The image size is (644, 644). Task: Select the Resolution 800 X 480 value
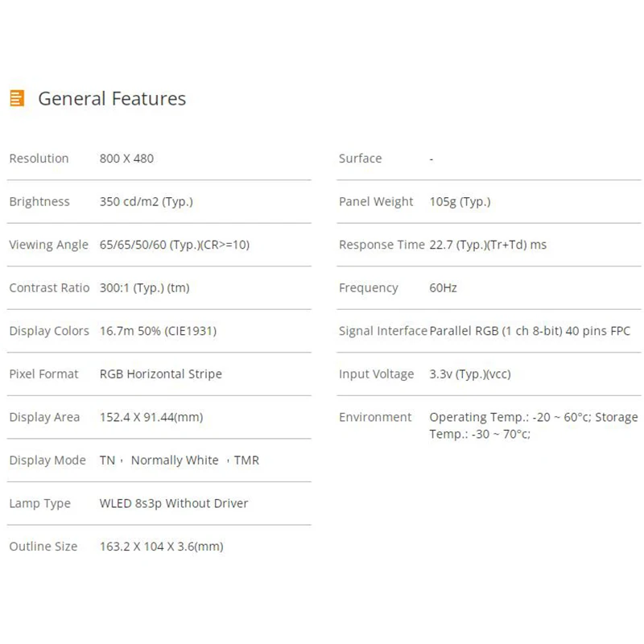pos(126,159)
